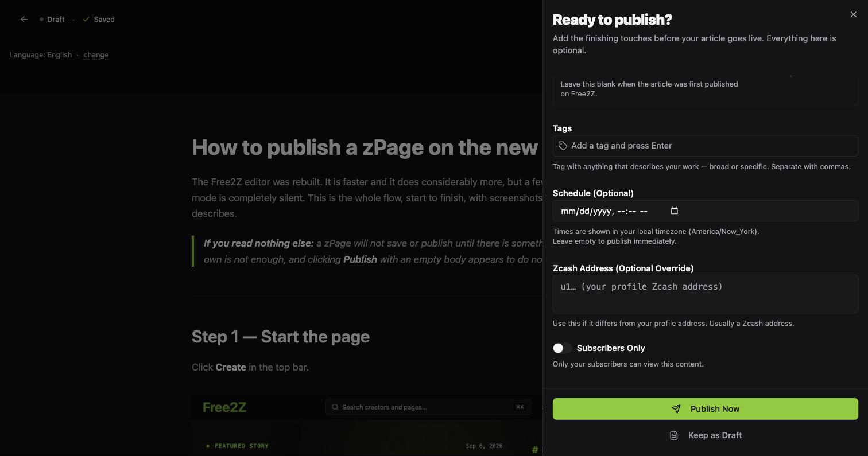Click the Draft status indicator
Image resolution: width=868 pixels, height=456 pixels.
(x=52, y=20)
